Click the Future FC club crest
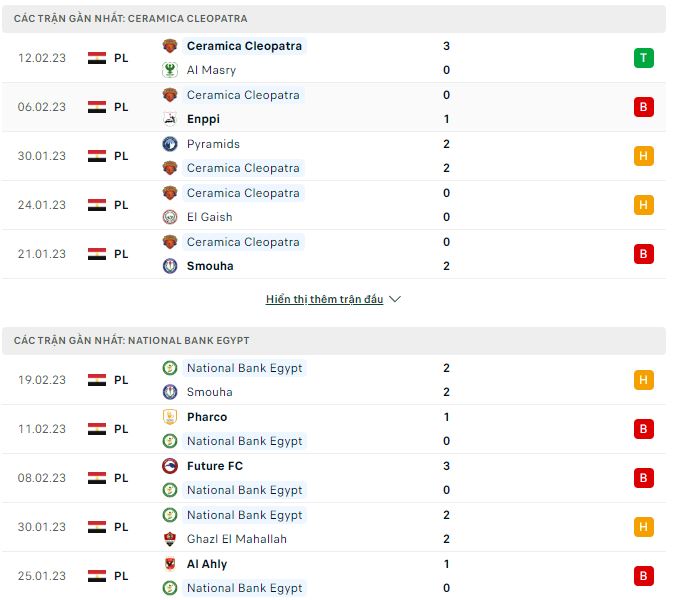This screenshot has height=600, width=673. coord(170,466)
